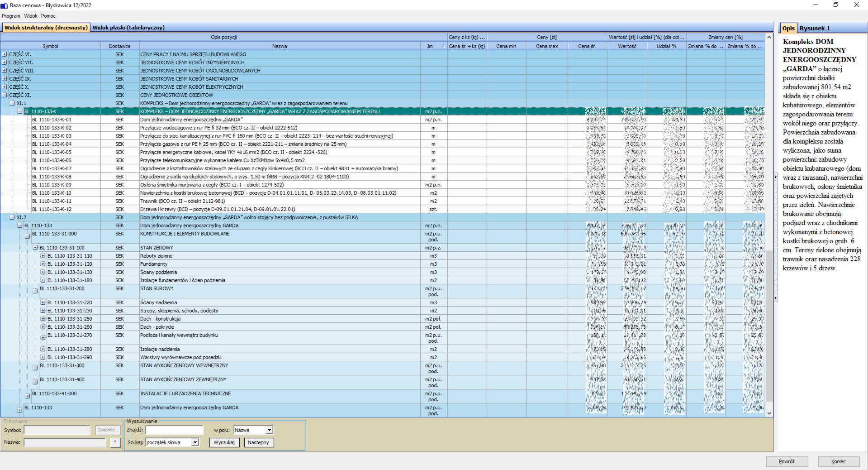The image size is (868, 470).
Task: Open the Szukaj 'początek słowa' dropdown
Action: tap(195, 442)
